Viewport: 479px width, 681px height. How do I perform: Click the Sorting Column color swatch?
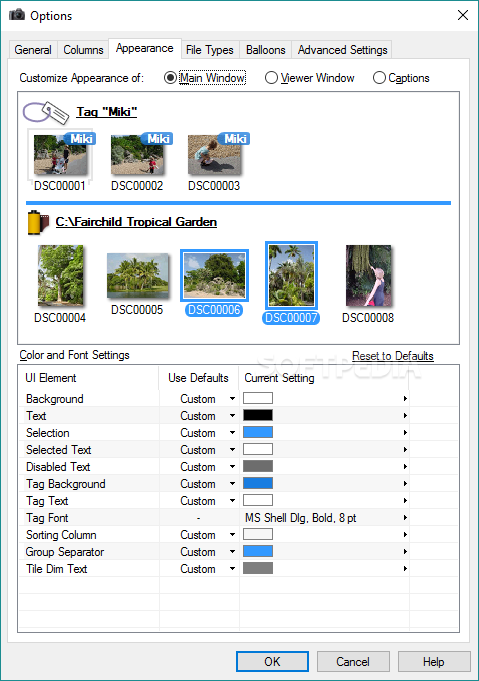[x=258, y=534]
